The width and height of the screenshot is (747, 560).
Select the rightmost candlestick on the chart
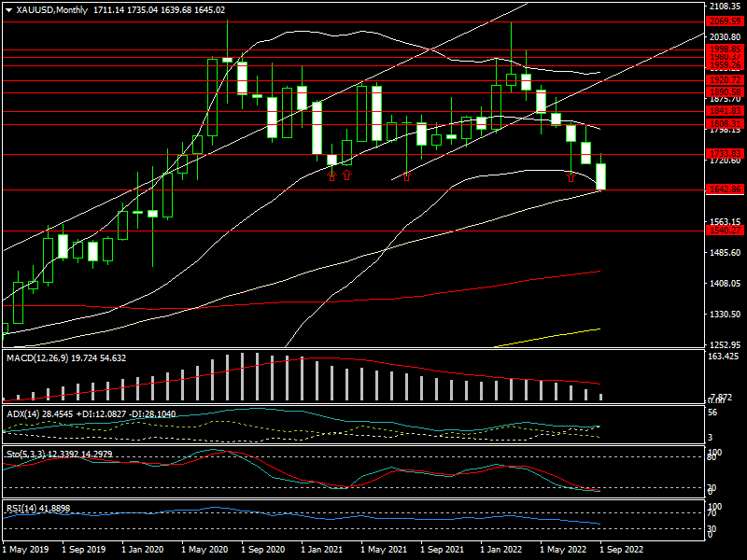(x=600, y=176)
